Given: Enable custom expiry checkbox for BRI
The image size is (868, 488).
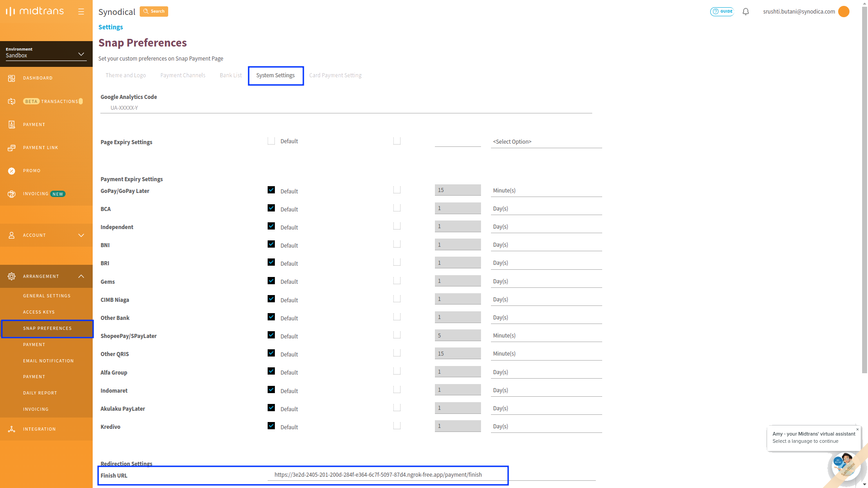Looking at the screenshot, I should [397, 262].
